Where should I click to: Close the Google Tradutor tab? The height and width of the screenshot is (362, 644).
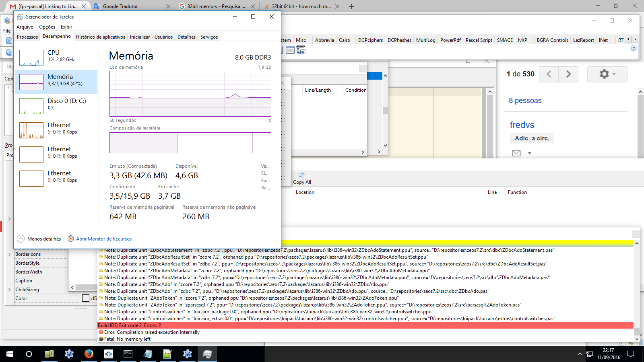[168, 6]
